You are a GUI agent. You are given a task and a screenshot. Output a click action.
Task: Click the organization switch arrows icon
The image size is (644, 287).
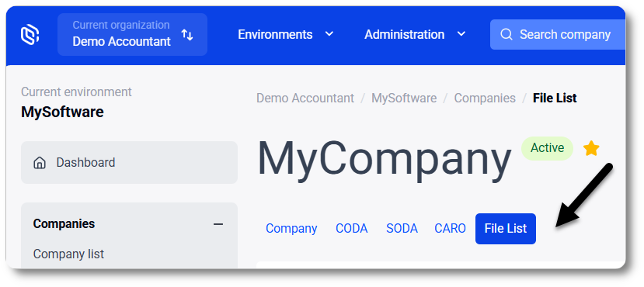click(187, 35)
